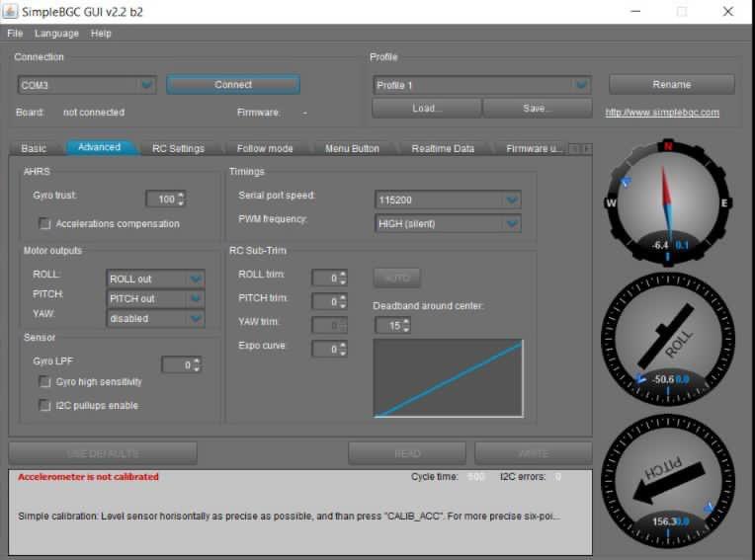Click the Gyro trust value field
Screen dimensions: 755x560
pos(166,199)
